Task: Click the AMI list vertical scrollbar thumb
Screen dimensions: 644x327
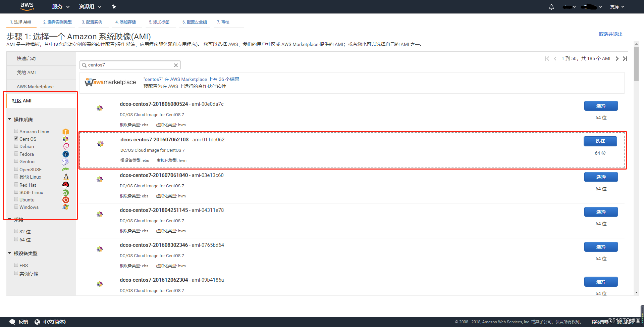Action: (x=636, y=64)
